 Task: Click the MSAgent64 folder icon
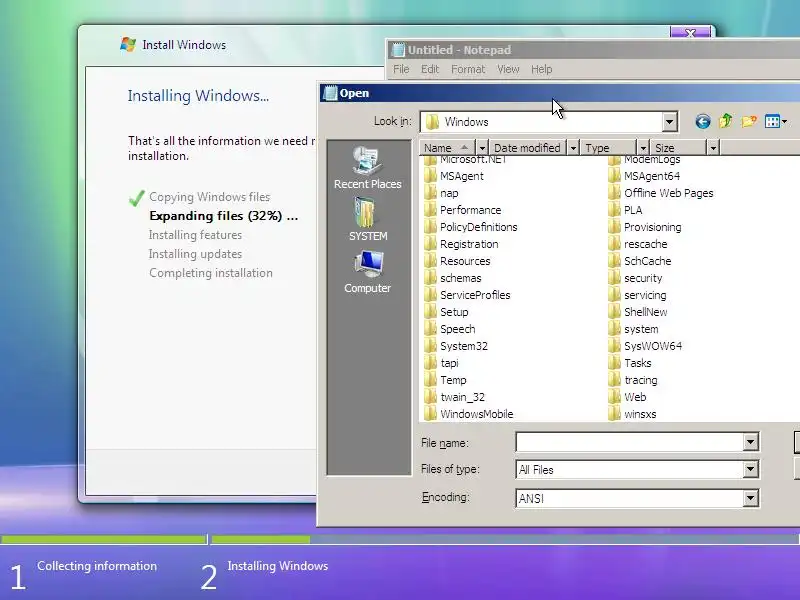pyautogui.click(x=614, y=176)
